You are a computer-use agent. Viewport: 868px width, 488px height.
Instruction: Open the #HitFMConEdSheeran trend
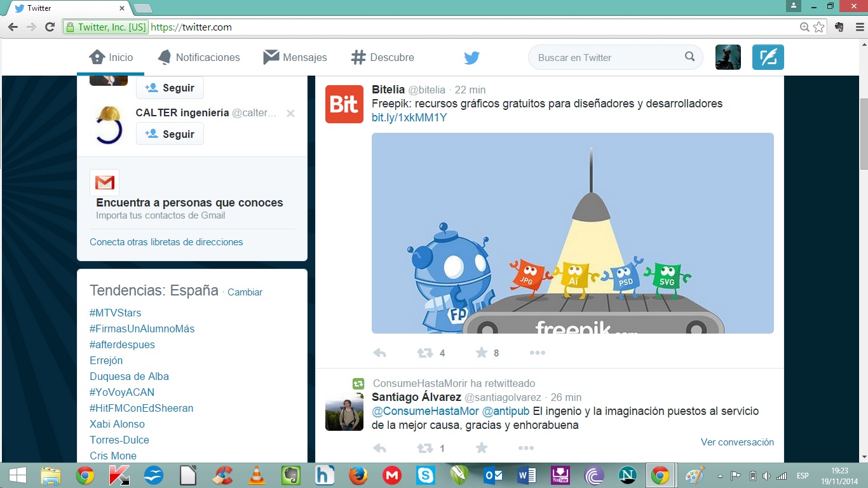[x=141, y=408]
